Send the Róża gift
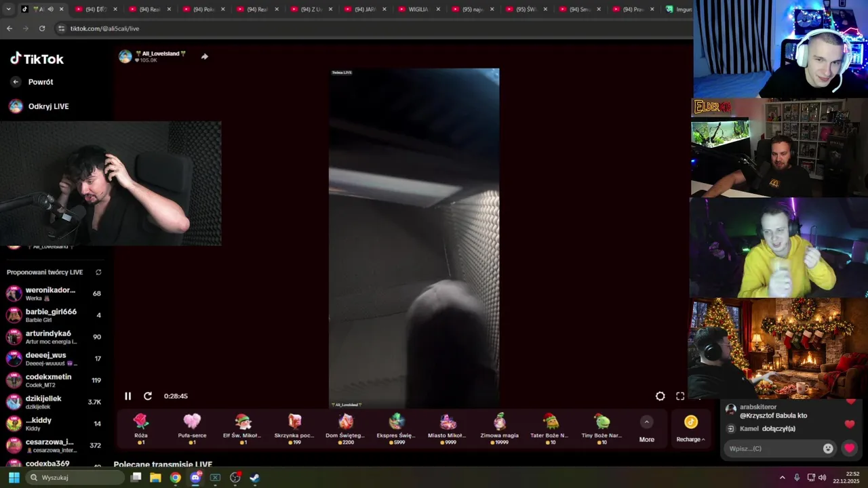The image size is (868, 488). pos(141,428)
